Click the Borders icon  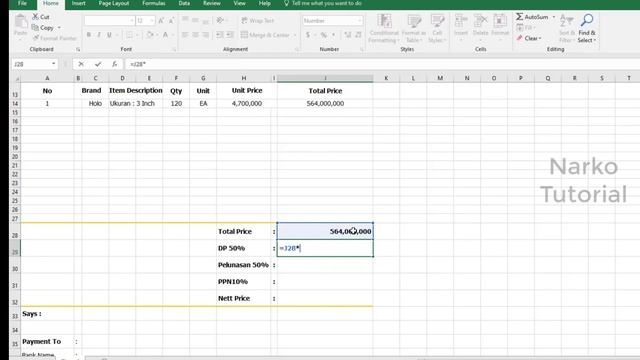coord(129,35)
